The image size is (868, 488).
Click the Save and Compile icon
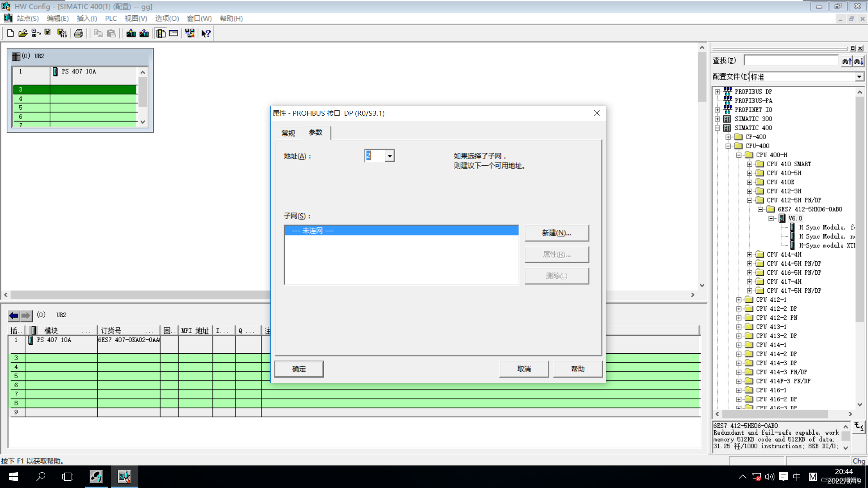[x=62, y=33]
